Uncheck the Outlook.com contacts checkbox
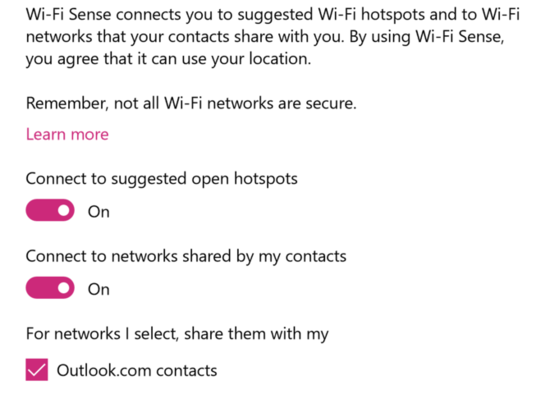The width and height of the screenshot is (550, 413). click(37, 369)
